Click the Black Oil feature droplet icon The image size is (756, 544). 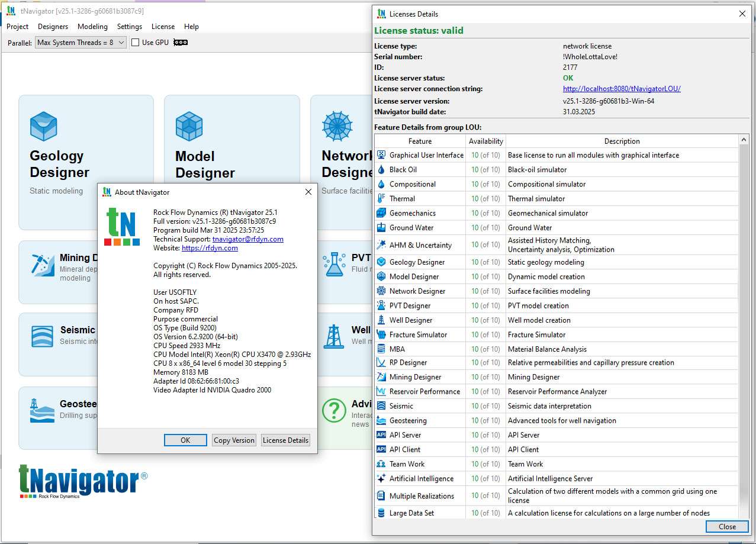(x=381, y=170)
